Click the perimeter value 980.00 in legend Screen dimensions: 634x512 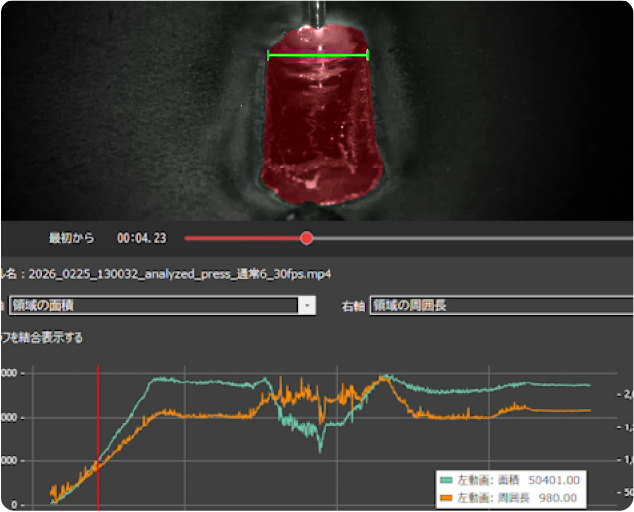point(558,498)
